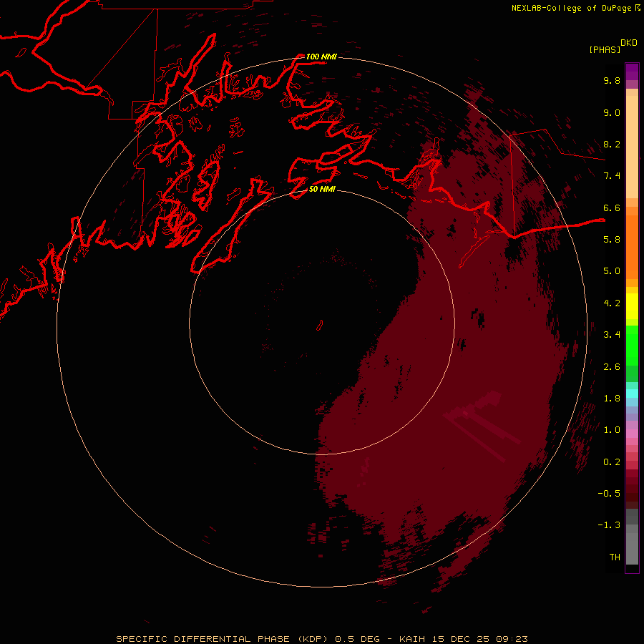644x644 pixels.
Task: Select the 4.2 scale value
Action: (x=612, y=303)
